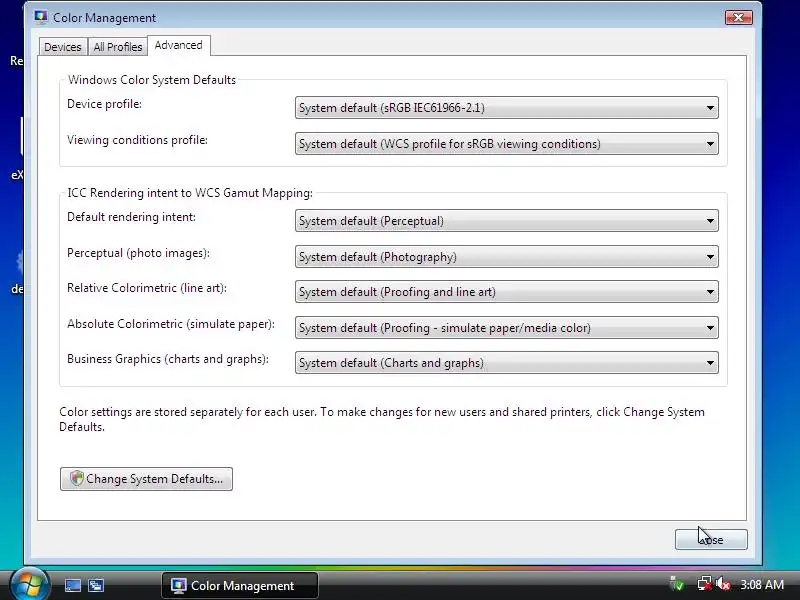Switch to the All Profiles tab
Image resolution: width=800 pixels, height=600 pixels.
pos(118,47)
